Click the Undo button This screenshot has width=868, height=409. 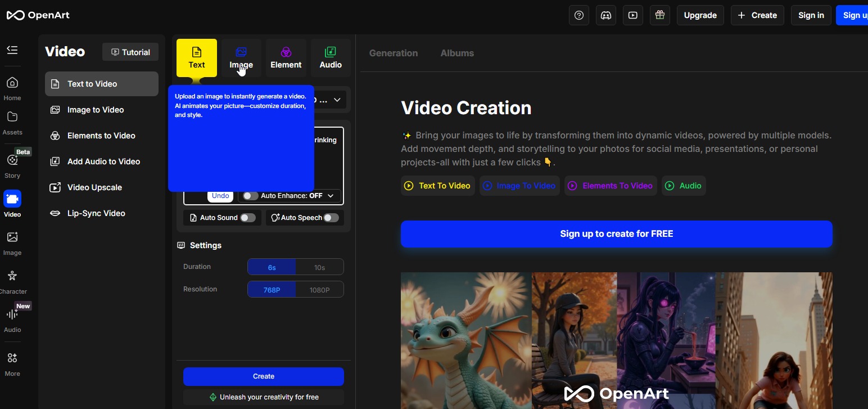[220, 196]
